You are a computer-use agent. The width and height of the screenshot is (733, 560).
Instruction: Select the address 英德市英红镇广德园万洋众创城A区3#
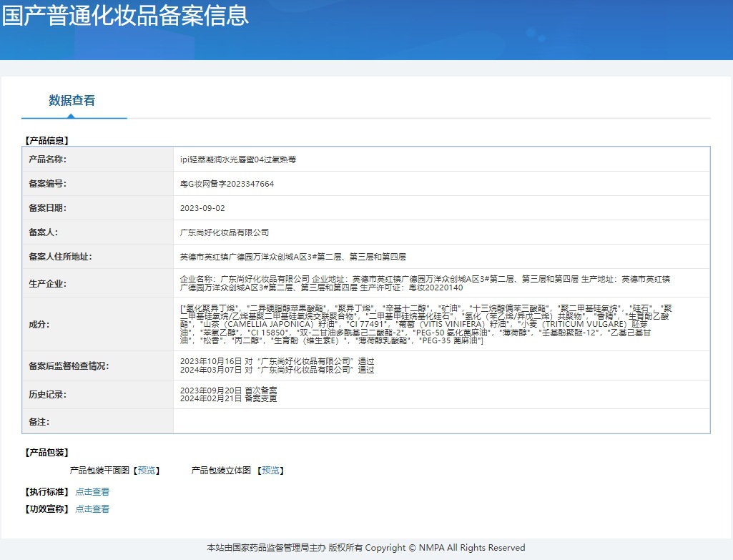pos(292,257)
